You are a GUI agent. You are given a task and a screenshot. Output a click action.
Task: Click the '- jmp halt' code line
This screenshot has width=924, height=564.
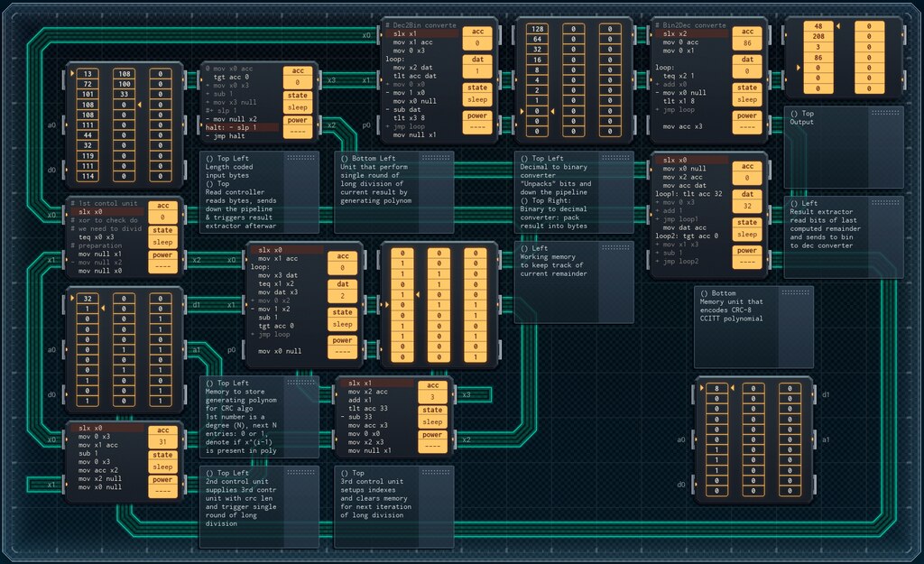point(225,136)
